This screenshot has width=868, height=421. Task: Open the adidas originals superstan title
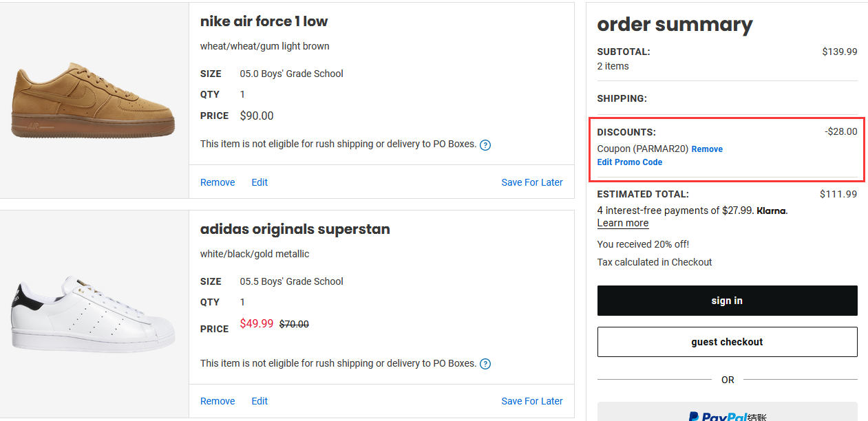click(295, 229)
